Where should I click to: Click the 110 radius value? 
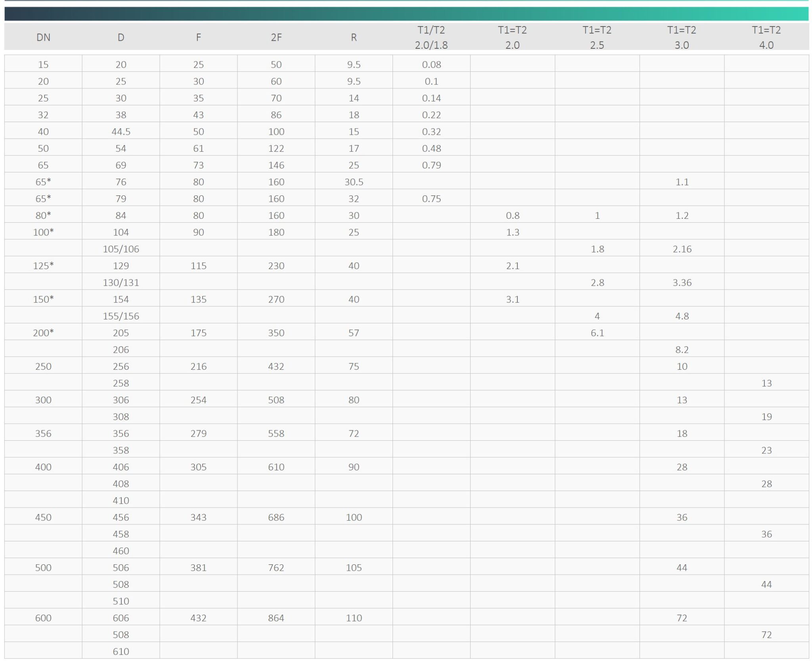tap(354, 618)
